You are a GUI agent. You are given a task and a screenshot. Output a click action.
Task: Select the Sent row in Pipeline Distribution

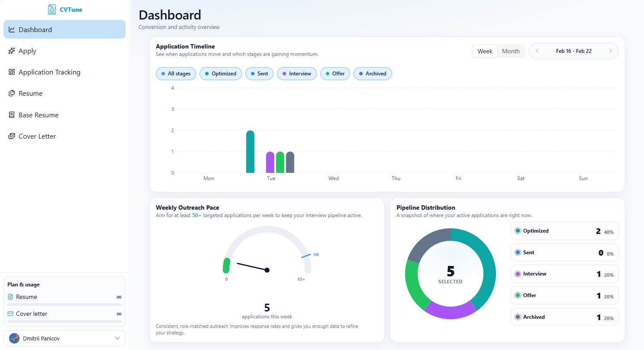[564, 253]
